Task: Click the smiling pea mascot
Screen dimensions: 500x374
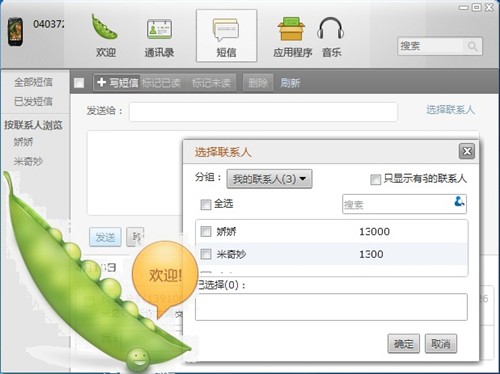Action: click(x=138, y=359)
